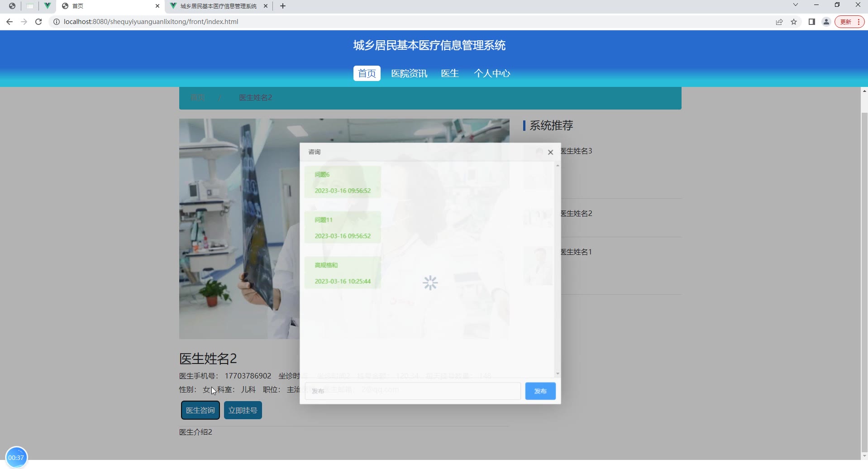Open a new browser tab with plus icon

point(283,6)
